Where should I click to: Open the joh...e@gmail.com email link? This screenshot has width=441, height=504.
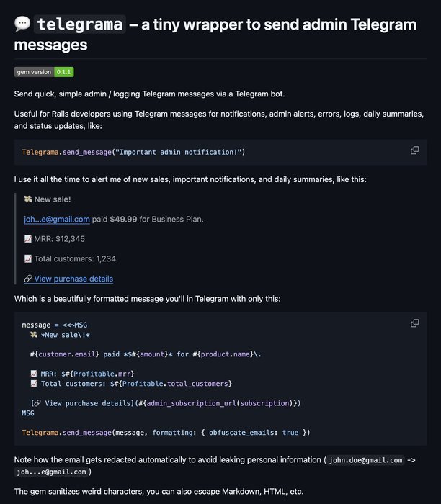point(57,219)
